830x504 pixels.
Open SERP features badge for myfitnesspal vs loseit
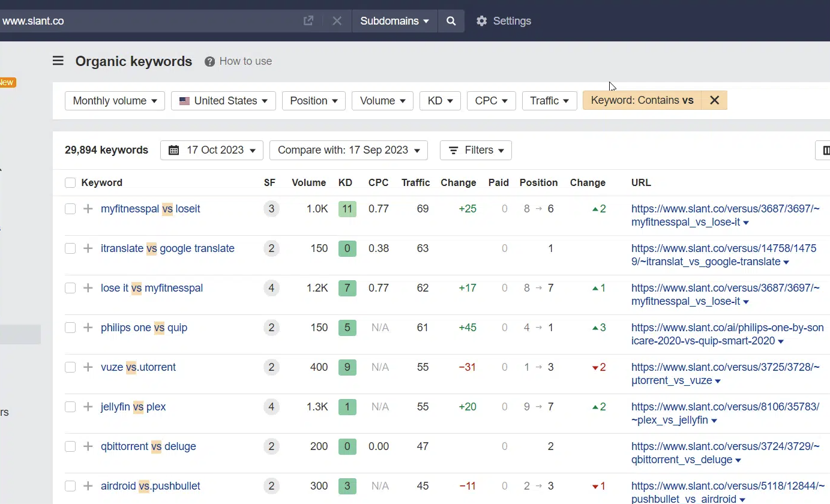click(x=271, y=209)
